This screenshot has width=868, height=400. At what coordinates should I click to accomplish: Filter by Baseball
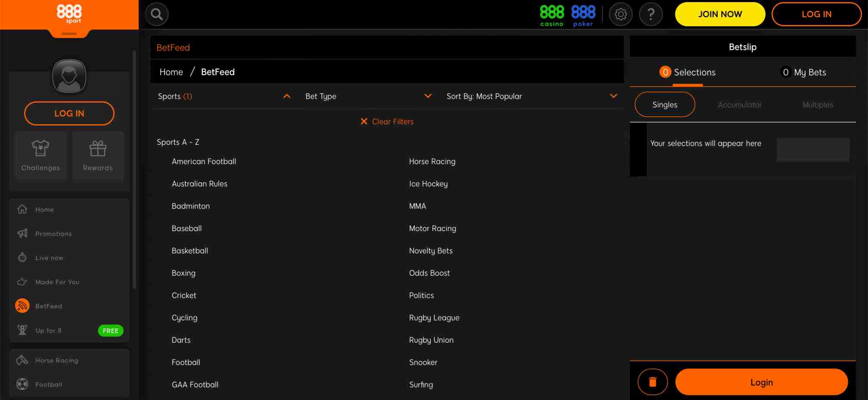tap(187, 228)
